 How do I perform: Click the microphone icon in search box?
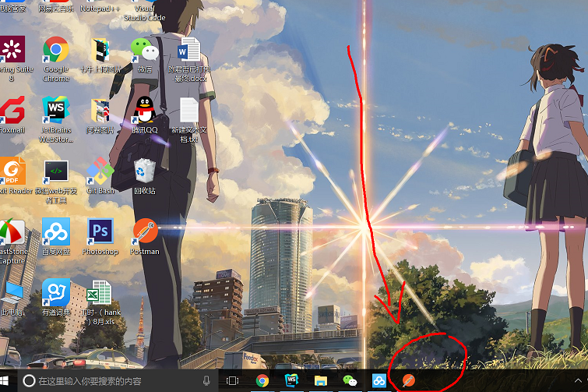(206, 381)
